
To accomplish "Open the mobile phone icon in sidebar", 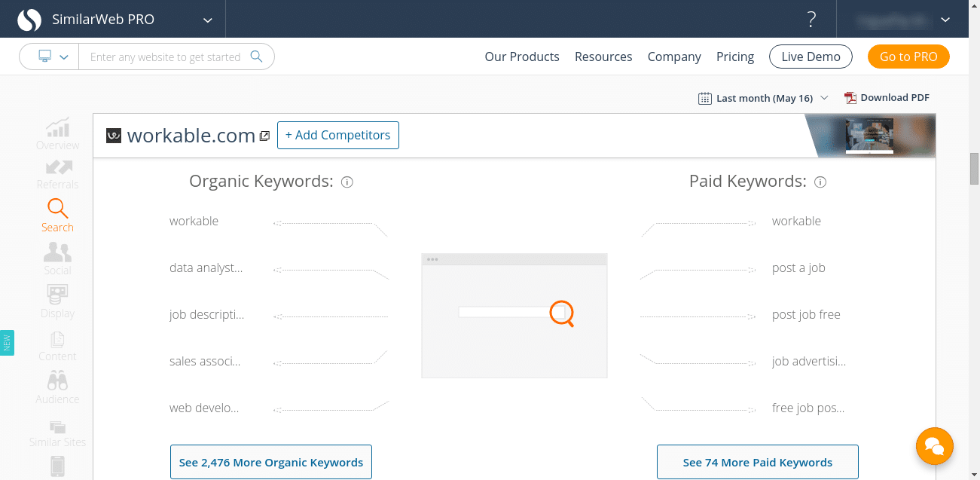I will [57, 466].
